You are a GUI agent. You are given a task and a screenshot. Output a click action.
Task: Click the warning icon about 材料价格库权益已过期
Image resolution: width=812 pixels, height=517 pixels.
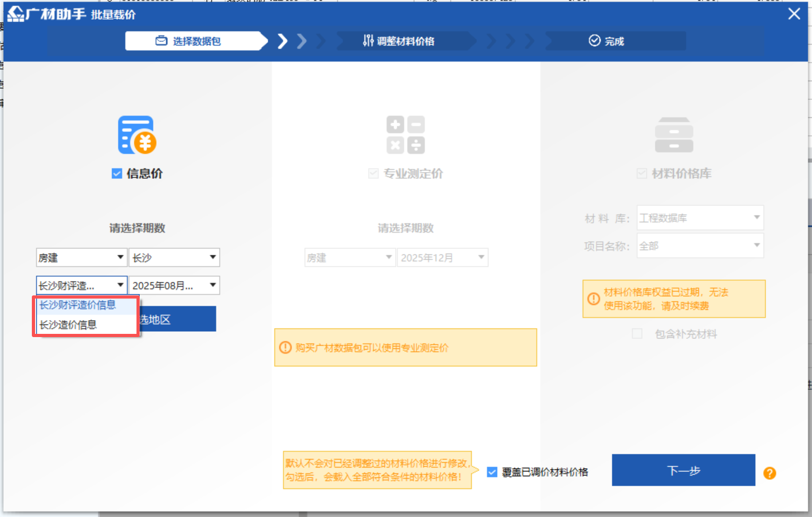coord(593,299)
